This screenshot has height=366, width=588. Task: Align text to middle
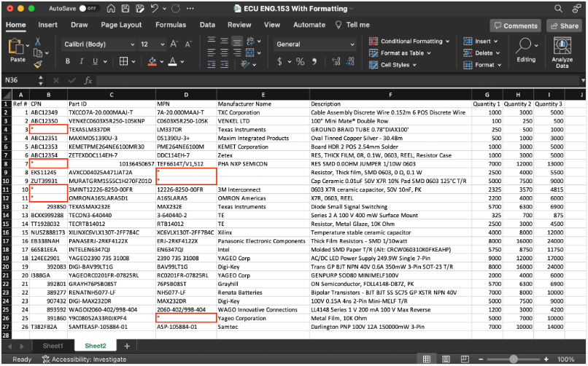(x=224, y=40)
